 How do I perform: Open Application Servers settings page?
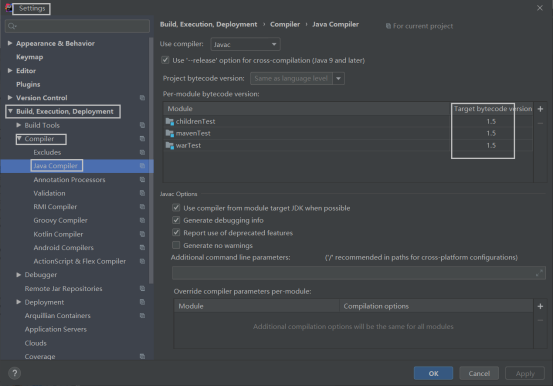[x=55, y=329]
